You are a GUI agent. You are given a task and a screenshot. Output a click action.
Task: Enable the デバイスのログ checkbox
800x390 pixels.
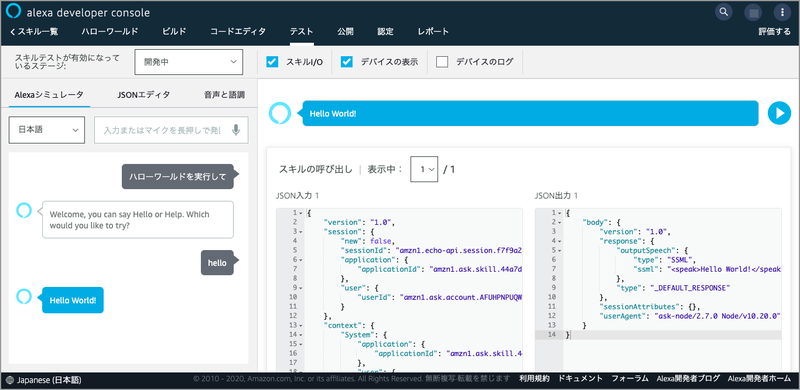pyautogui.click(x=442, y=62)
